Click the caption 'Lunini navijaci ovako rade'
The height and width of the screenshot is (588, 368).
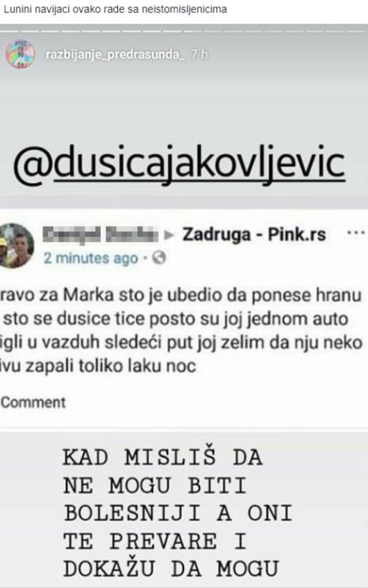point(65,9)
